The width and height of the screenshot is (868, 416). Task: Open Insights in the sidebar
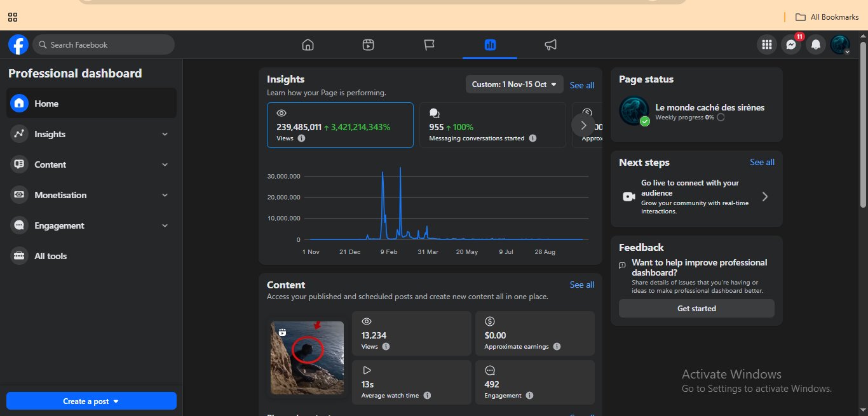92,134
